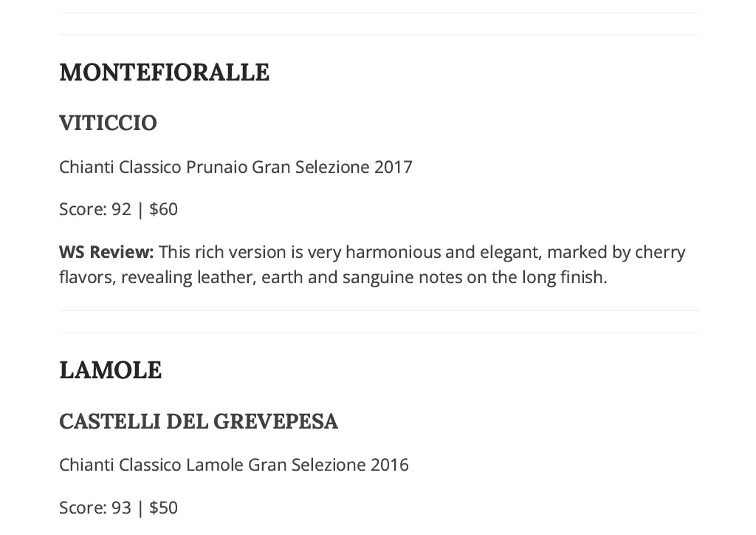The height and width of the screenshot is (535, 756).
Task: Click the Score: 93 | $50 line
Action: pos(119,508)
